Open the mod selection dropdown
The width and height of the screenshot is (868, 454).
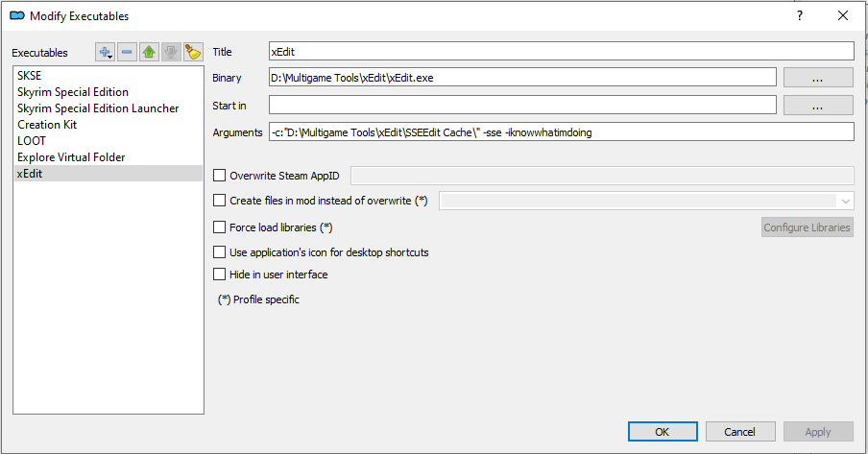(845, 201)
